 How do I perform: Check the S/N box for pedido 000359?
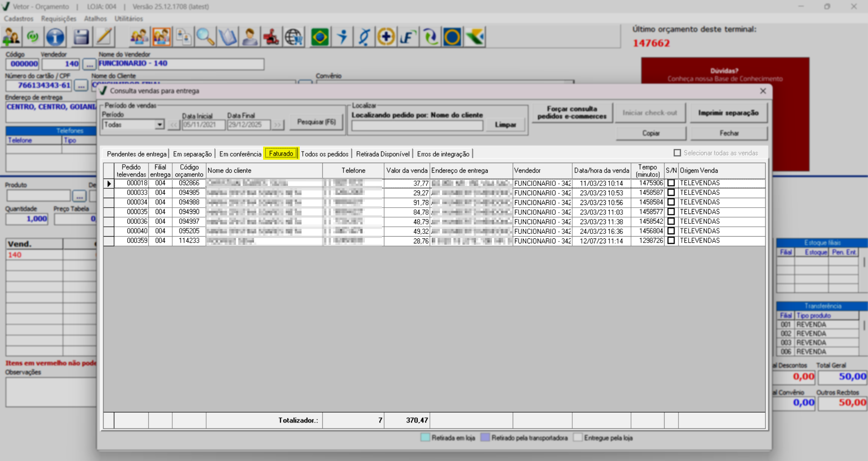pos(671,241)
